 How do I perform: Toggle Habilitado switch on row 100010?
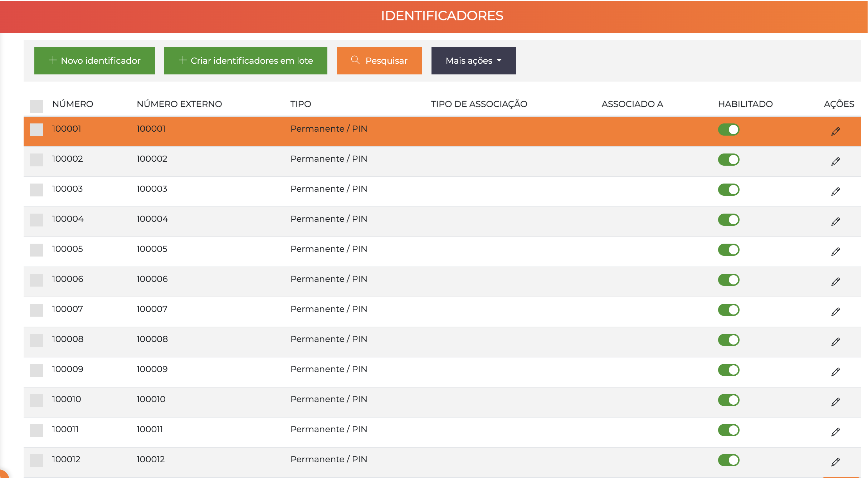pyautogui.click(x=728, y=400)
